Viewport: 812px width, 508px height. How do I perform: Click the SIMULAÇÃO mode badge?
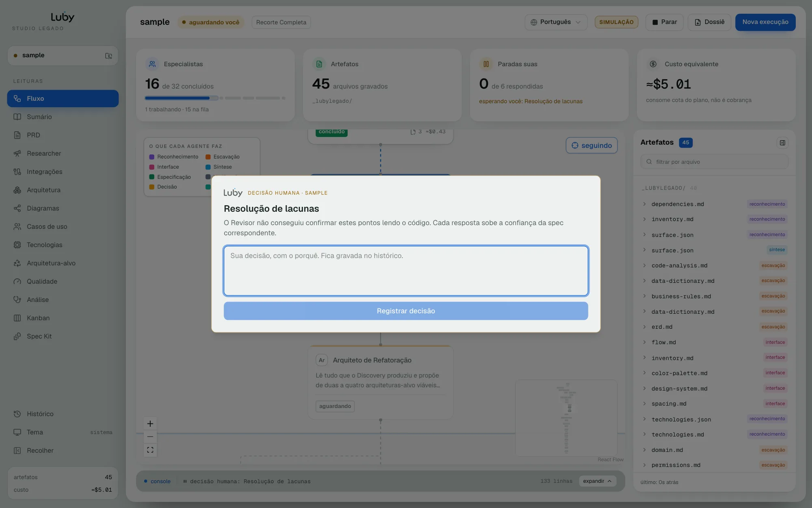point(616,22)
